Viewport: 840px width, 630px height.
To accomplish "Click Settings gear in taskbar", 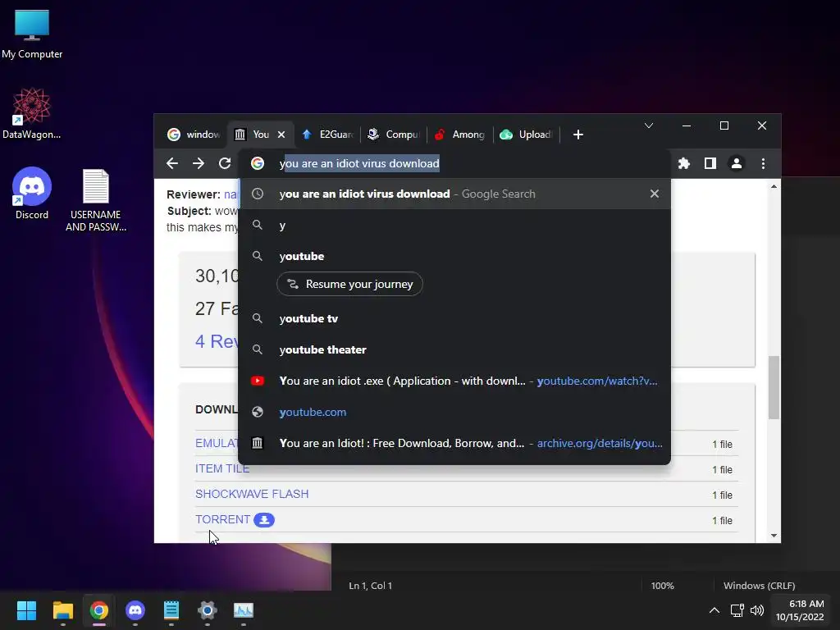I will point(208,610).
